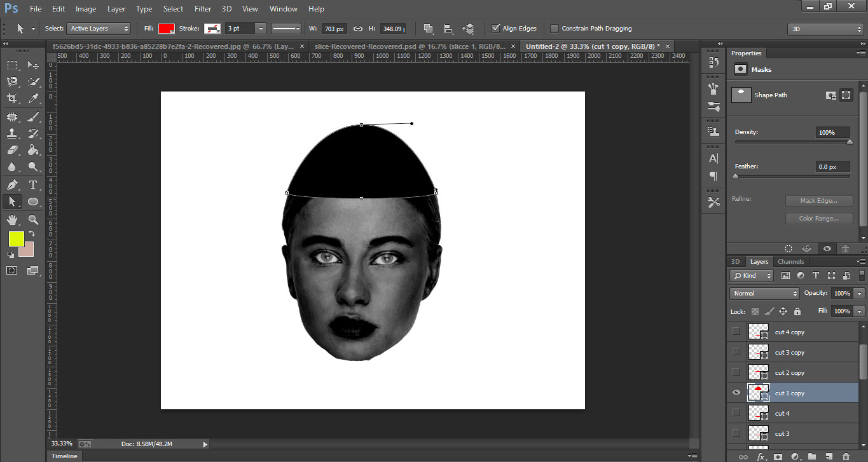Open the Normal blend mode dropdown
The width and height of the screenshot is (868, 462).
coord(765,294)
